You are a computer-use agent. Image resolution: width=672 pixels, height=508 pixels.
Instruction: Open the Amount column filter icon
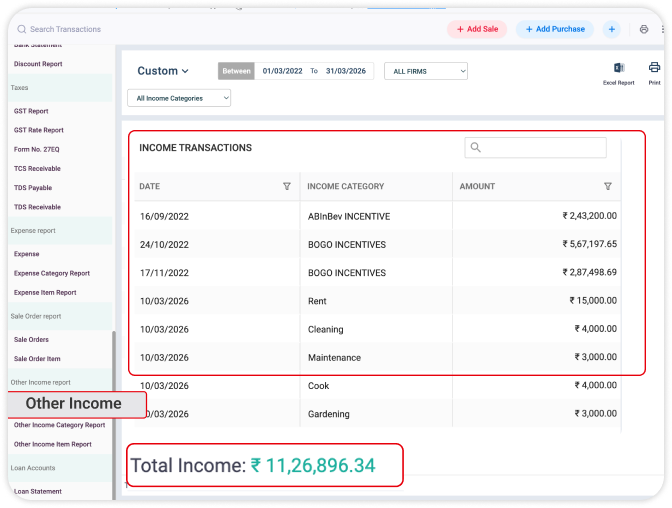608,186
